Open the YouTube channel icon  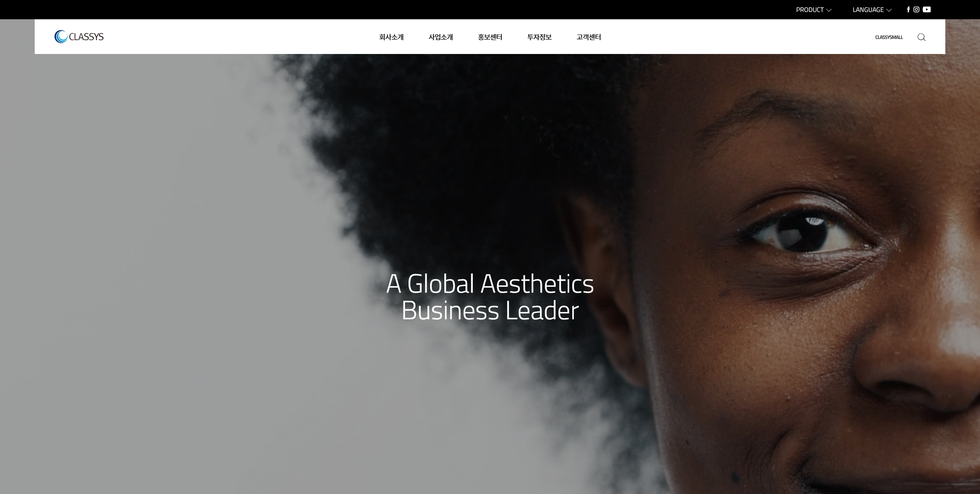click(927, 10)
